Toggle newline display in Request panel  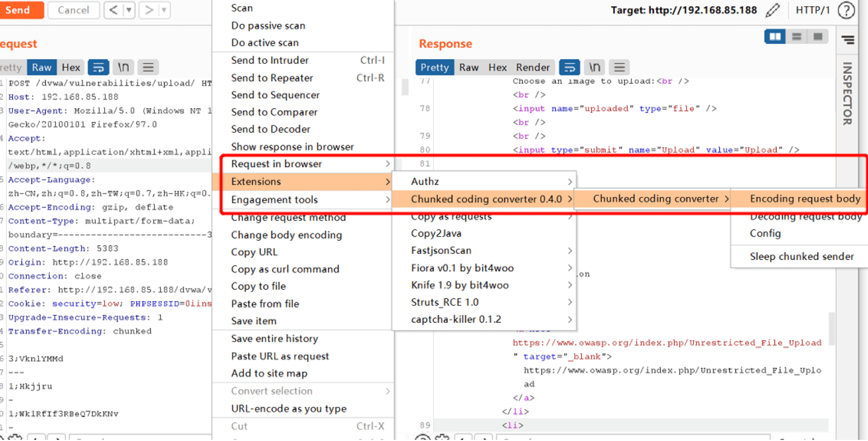tap(123, 67)
